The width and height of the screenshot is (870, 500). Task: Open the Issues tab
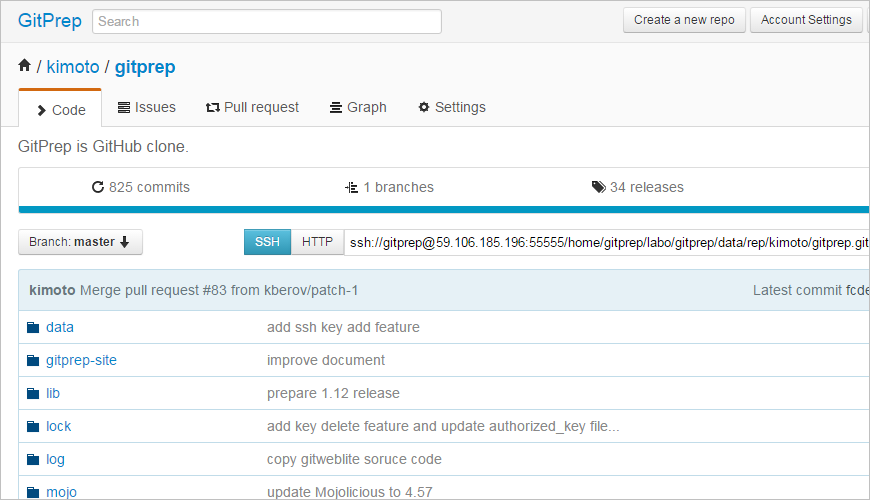click(x=147, y=107)
